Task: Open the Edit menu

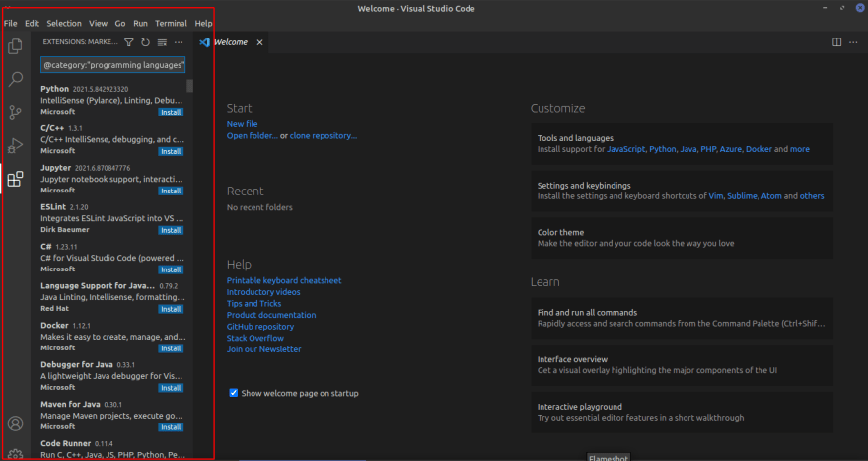Action: click(33, 24)
